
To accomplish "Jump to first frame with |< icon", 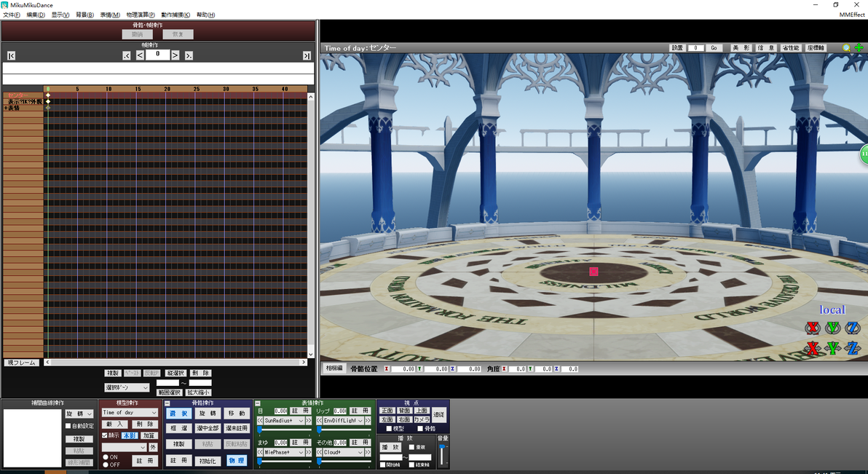I will [x=11, y=55].
